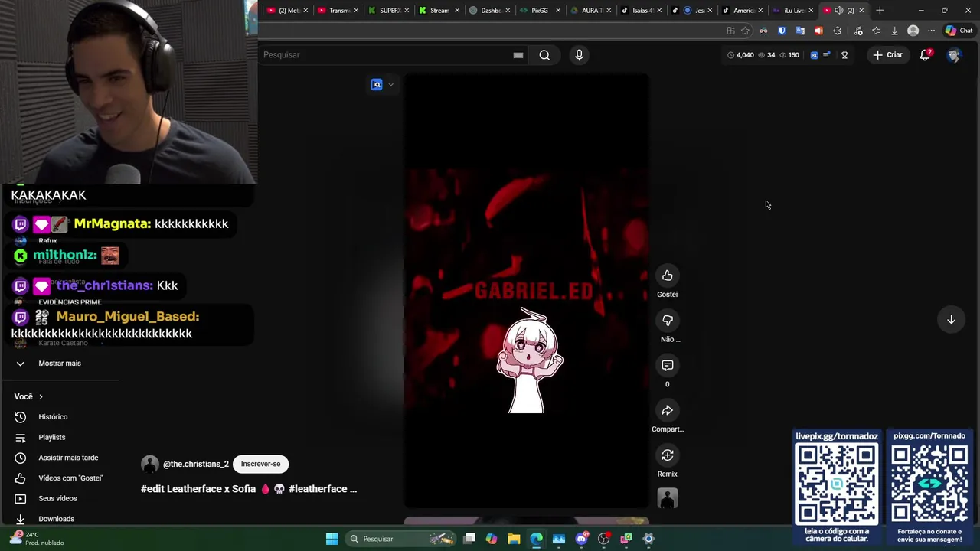
Task: Open the vidIQ trophy icon in header
Action: (x=844, y=55)
